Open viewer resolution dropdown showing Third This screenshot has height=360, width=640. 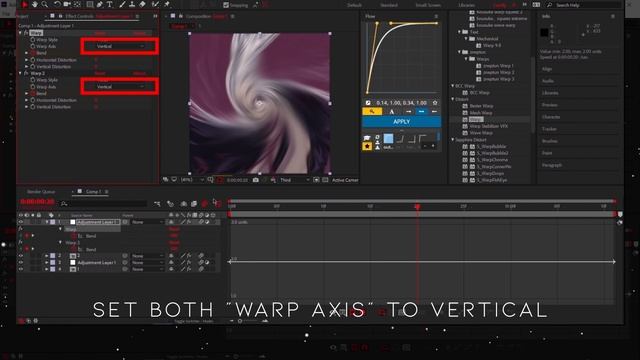pos(295,180)
